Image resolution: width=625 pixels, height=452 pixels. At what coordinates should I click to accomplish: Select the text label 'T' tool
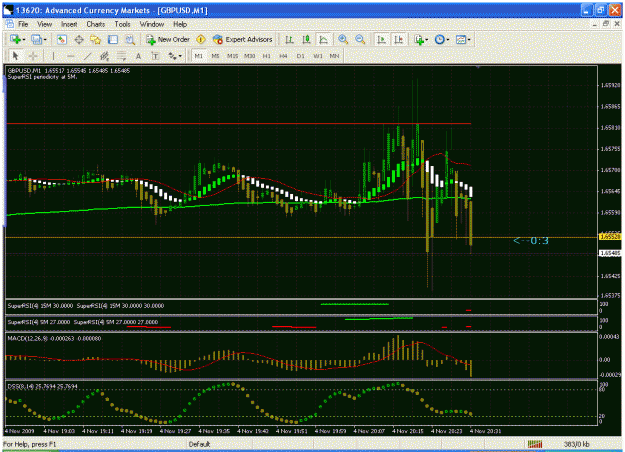point(155,56)
